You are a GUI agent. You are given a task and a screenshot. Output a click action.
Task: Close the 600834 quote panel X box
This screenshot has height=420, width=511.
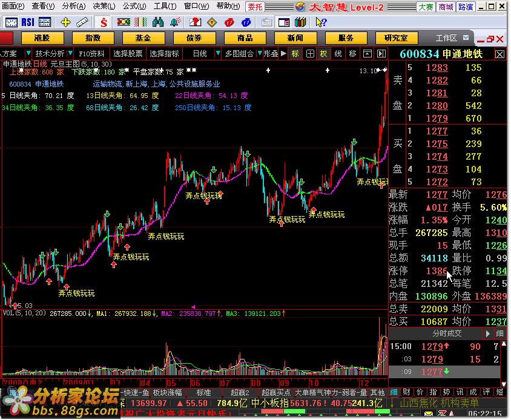(499, 54)
